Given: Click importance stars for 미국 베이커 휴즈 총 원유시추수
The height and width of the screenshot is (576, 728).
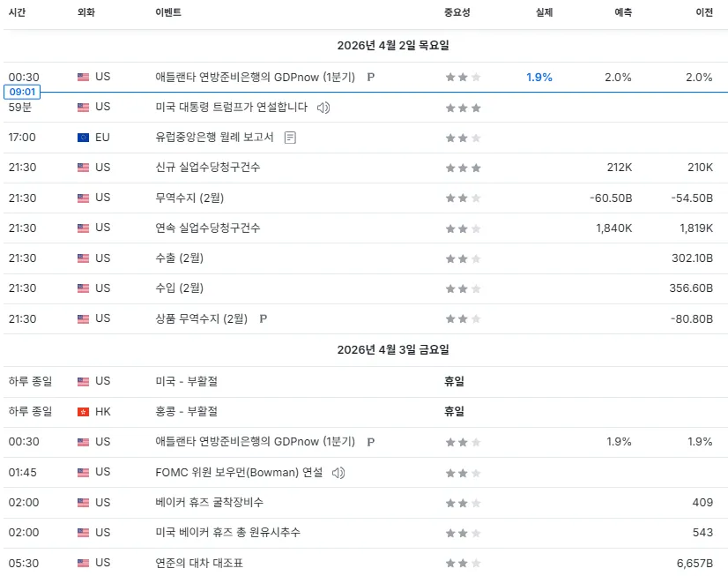Looking at the screenshot, I should coord(463,533).
